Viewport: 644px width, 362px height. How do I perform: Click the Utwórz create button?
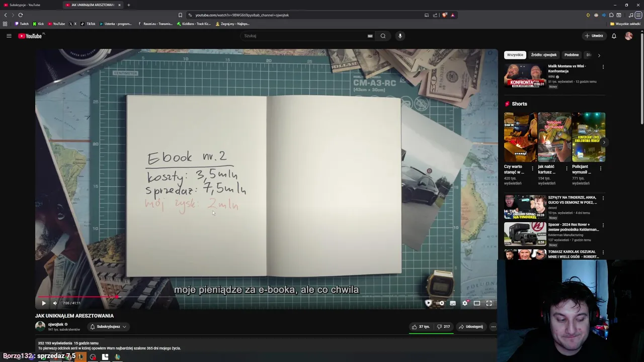click(x=594, y=36)
